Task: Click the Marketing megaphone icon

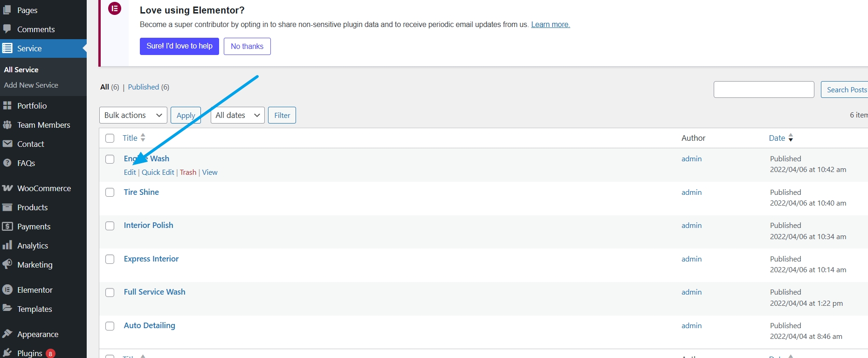Action: 7,264
